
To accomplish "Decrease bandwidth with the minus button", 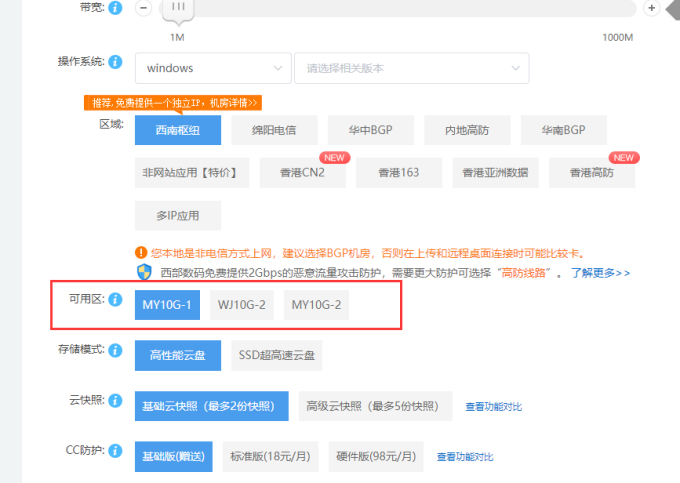I will 144,8.
